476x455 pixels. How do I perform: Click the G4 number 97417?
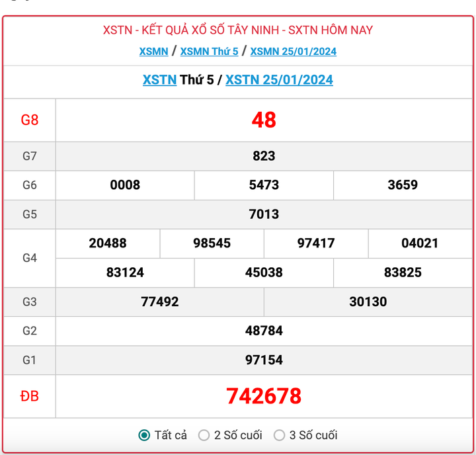click(x=316, y=243)
